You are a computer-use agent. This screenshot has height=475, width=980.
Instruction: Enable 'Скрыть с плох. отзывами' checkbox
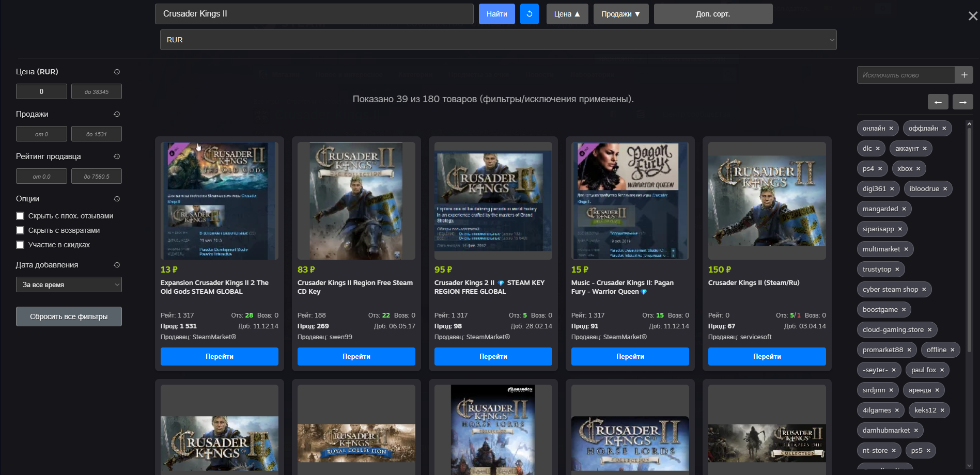tap(20, 216)
